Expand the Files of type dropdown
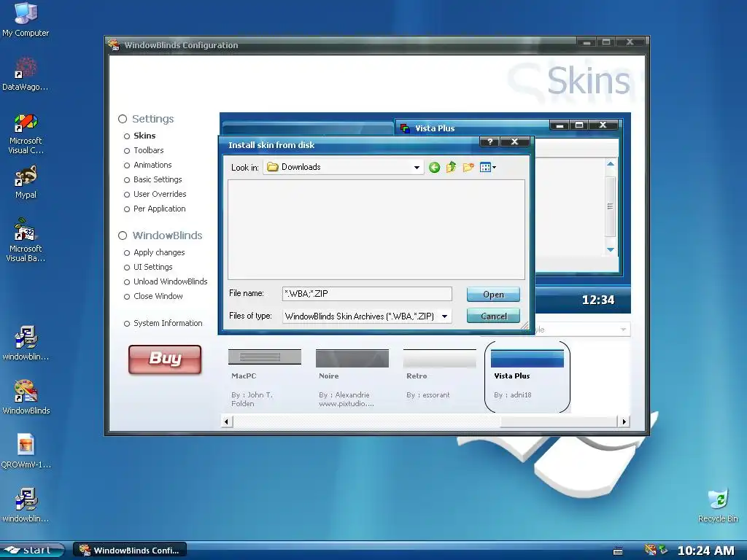The height and width of the screenshot is (560, 747). (x=444, y=316)
